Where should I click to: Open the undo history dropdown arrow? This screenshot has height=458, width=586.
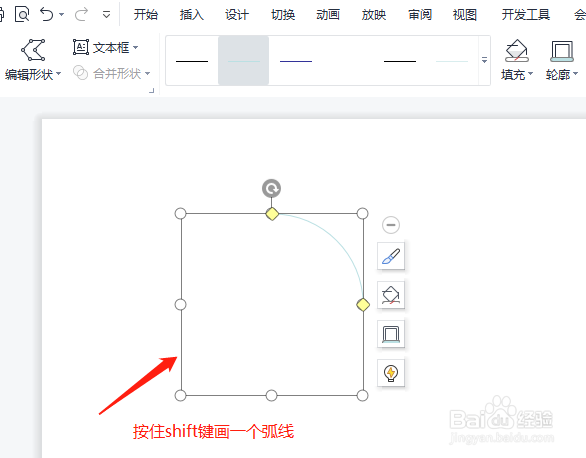(62, 15)
